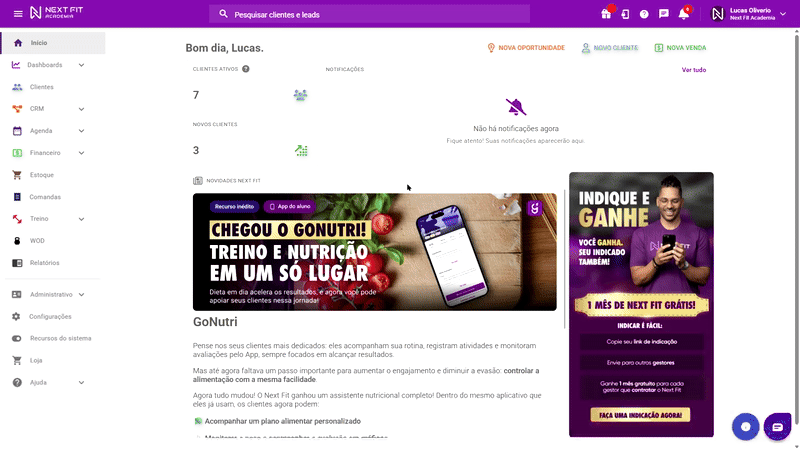Click the mobile app icon in header
Image resolution: width=800 pixels, height=450 pixels.
625,14
